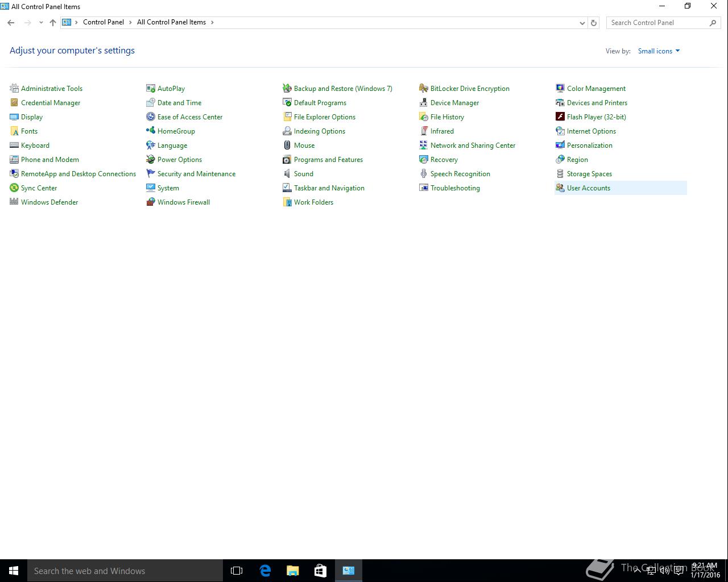Open Network and Sharing Center
728x582 pixels.
(473, 145)
